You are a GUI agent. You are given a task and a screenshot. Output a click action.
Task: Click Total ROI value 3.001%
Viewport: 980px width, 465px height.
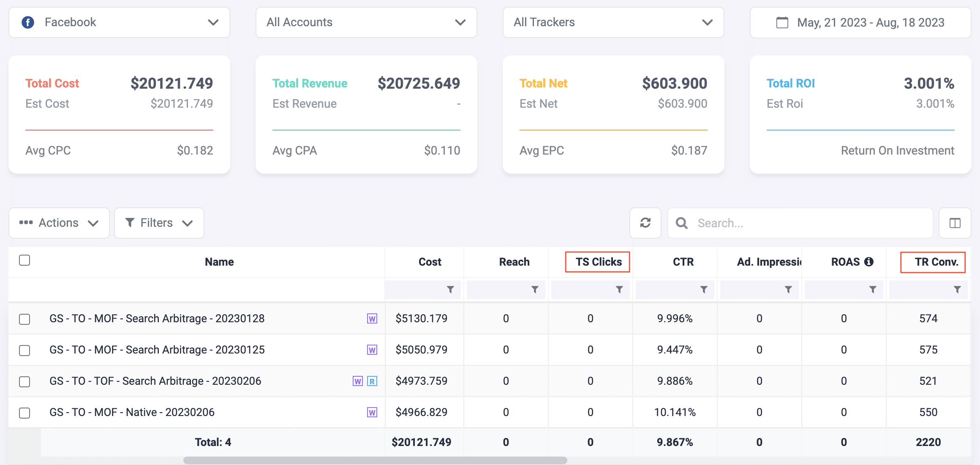click(x=929, y=83)
